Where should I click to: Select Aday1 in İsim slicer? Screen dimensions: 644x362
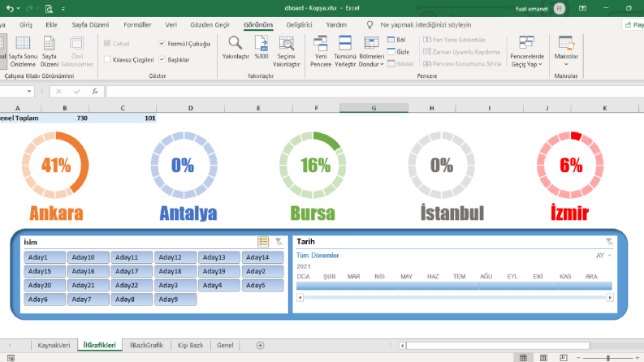(x=45, y=257)
